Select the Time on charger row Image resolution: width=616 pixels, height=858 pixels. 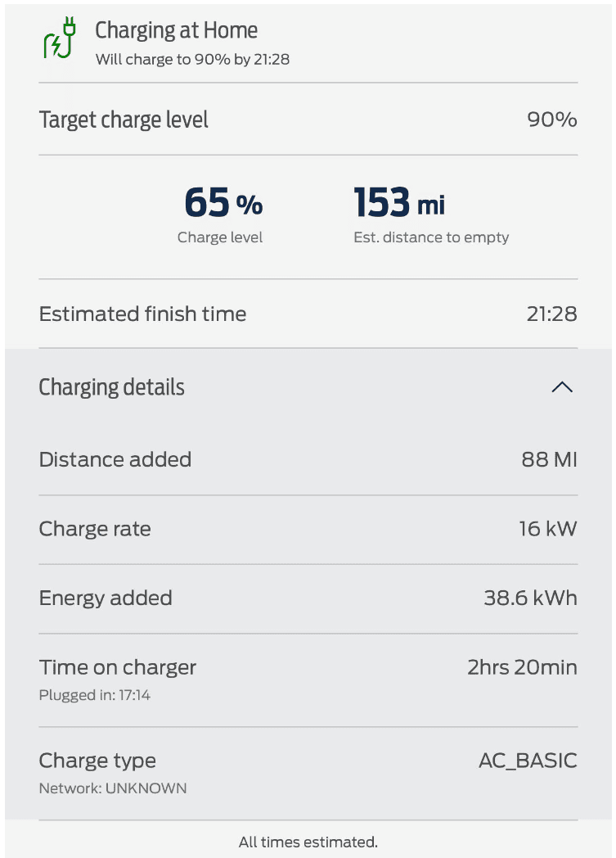point(308,680)
